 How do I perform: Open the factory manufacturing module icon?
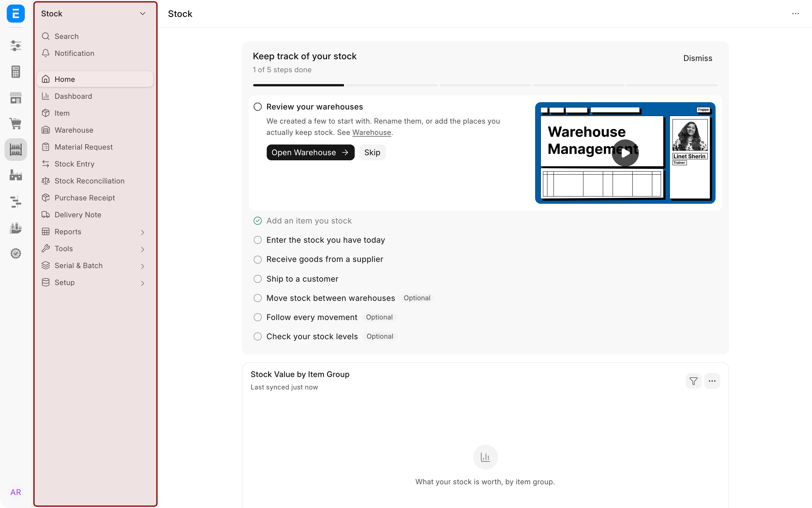tap(16, 175)
